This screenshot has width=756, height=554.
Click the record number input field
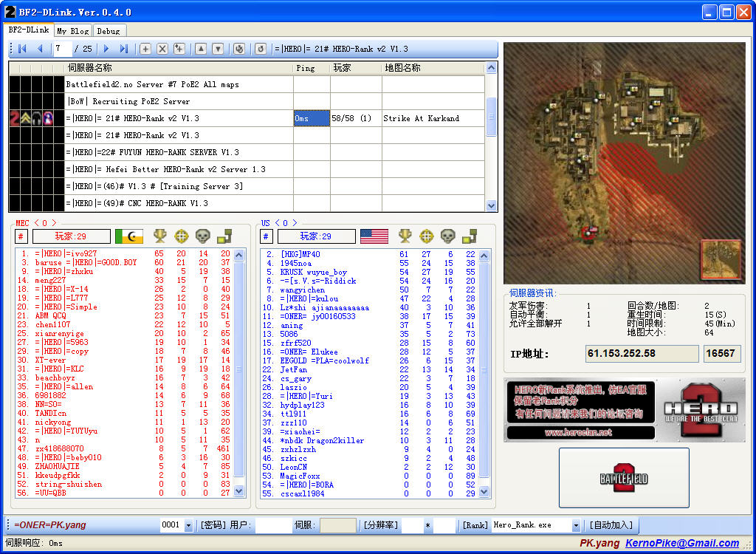pos(62,49)
